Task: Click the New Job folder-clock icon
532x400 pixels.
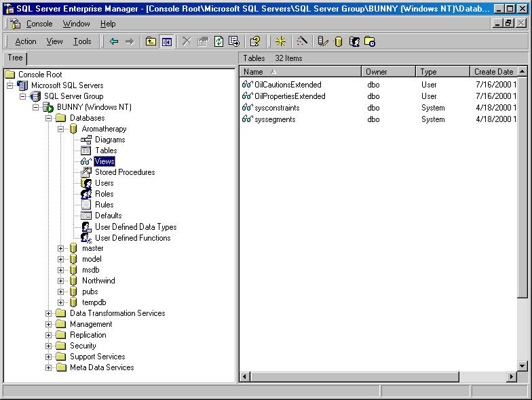Action: point(369,42)
